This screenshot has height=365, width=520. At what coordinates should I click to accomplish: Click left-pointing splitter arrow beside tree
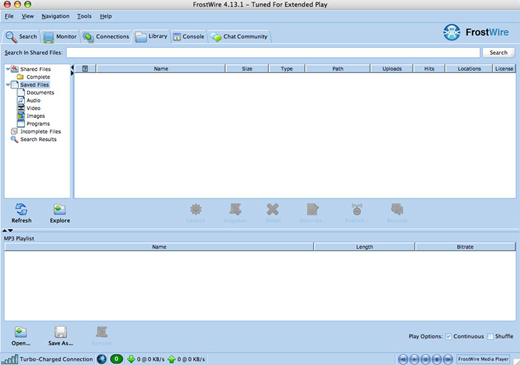coord(72,67)
